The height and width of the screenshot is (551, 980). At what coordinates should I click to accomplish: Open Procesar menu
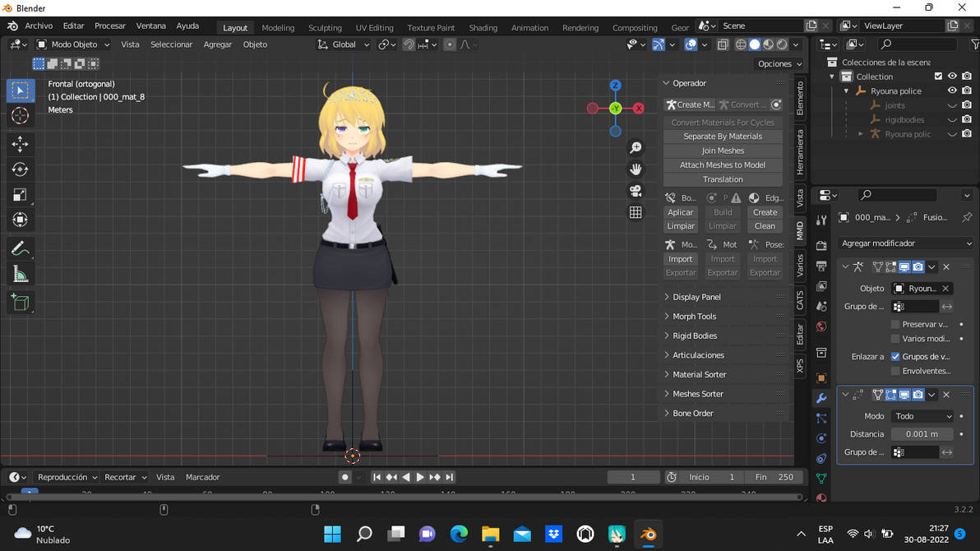click(110, 25)
